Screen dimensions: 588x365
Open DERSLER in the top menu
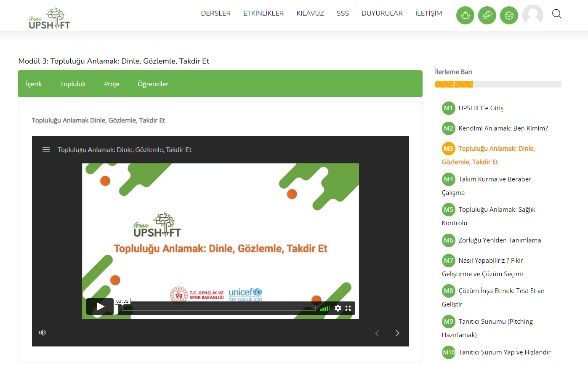[216, 13]
